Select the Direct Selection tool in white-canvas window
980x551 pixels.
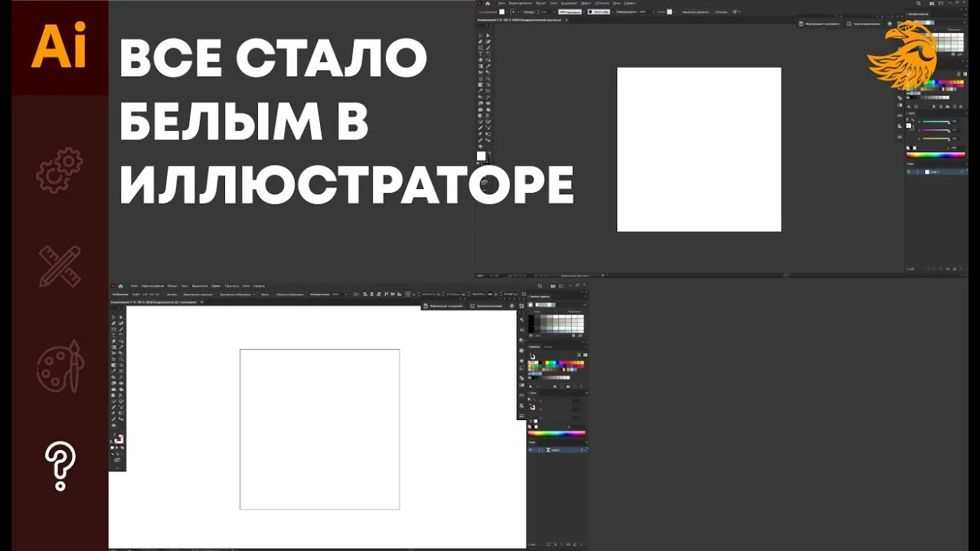pos(121,317)
